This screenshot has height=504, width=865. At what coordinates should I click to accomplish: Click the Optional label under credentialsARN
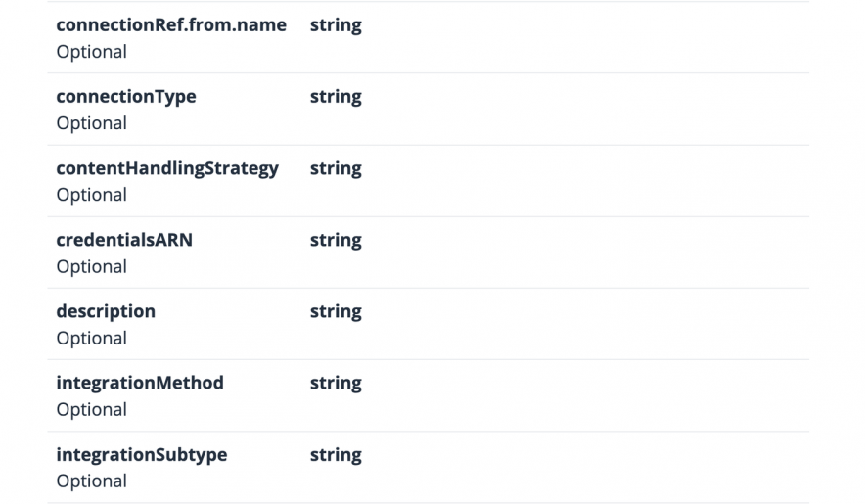(x=92, y=266)
